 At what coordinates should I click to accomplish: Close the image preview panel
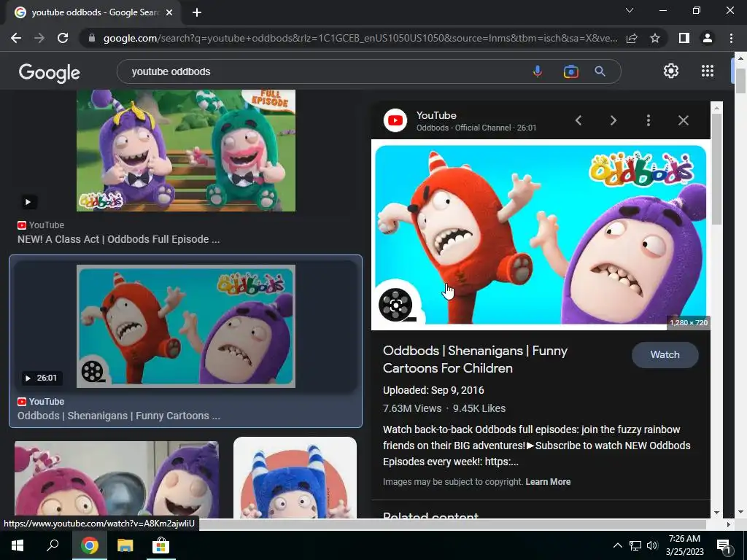point(683,120)
